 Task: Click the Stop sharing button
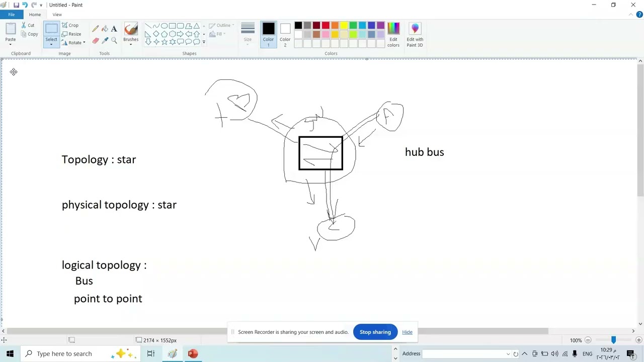pyautogui.click(x=375, y=332)
